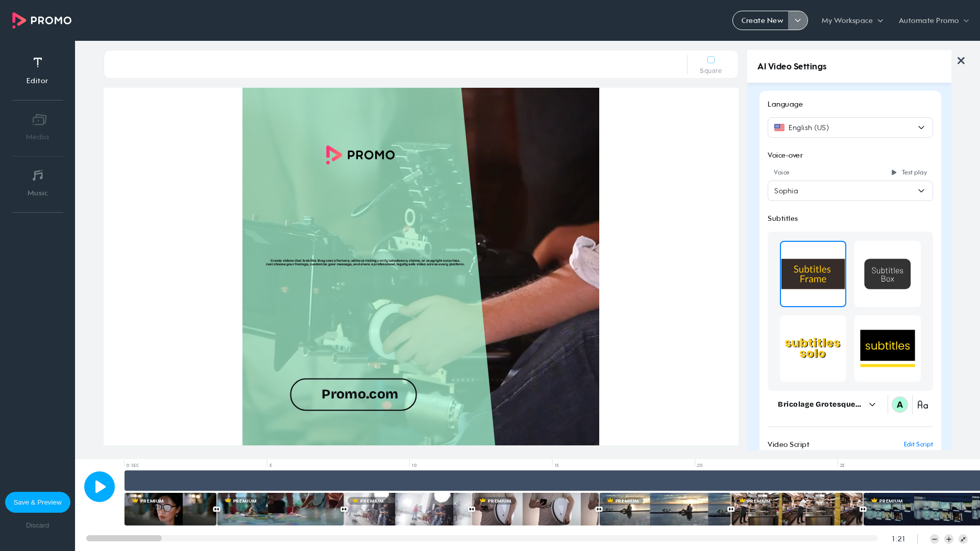Select the subtitle text in the preview

click(365, 262)
